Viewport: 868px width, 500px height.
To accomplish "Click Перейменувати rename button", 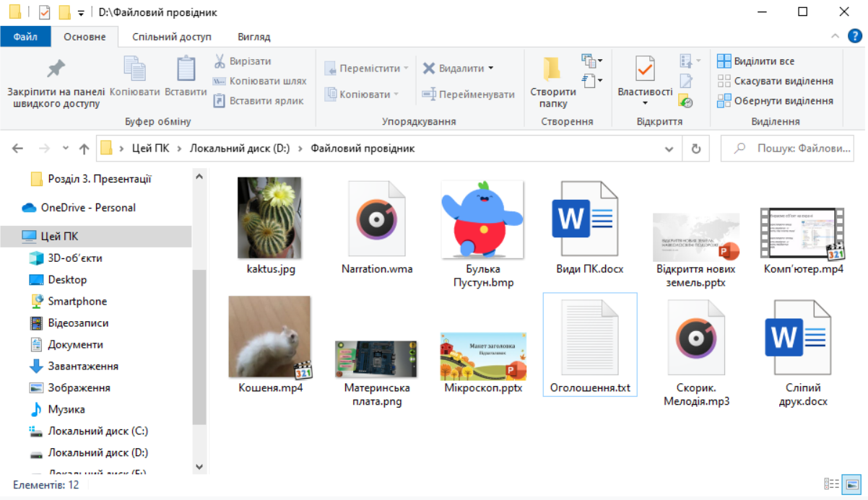I will tap(468, 94).
